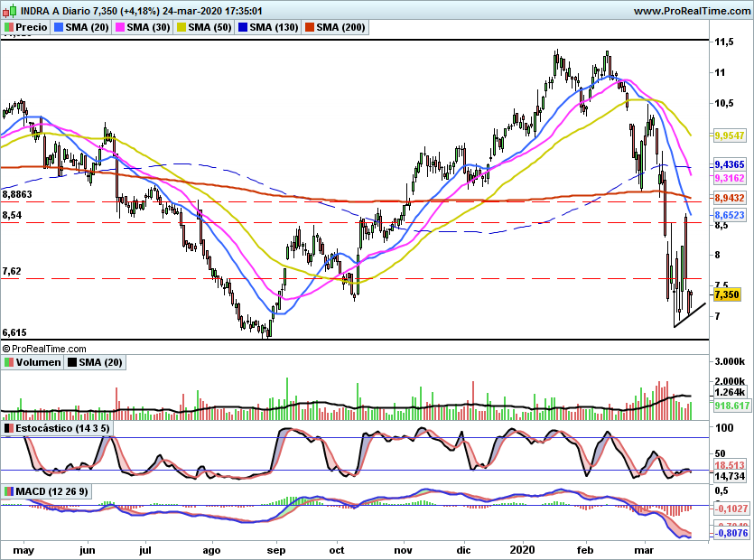Open the Volumen indicator label
The height and width of the screenshot is (560, 754).
[38, 362]
